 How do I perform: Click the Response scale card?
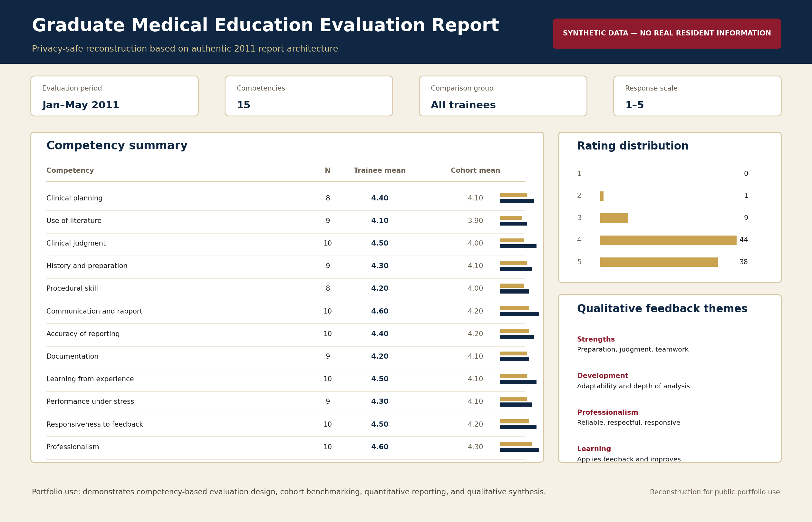pos(697,96)
